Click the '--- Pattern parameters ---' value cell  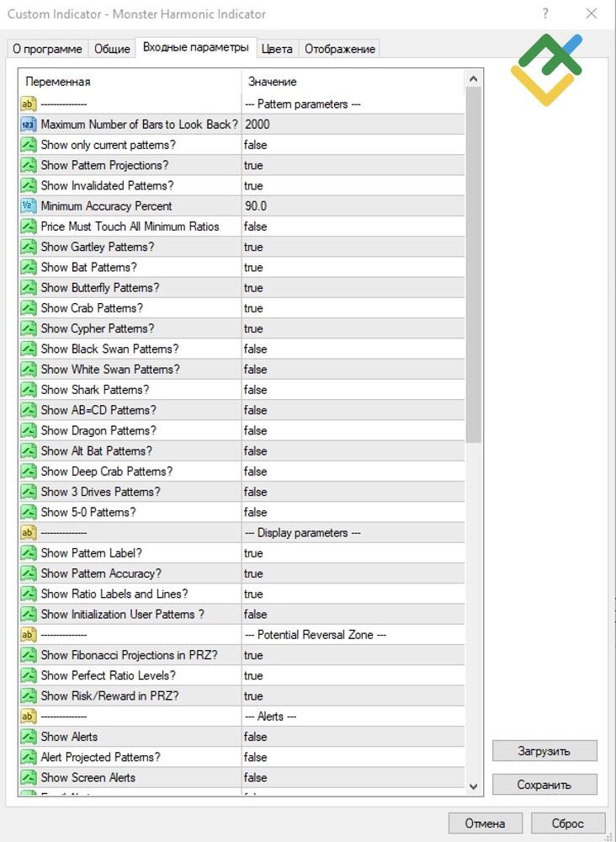click(353, 104)
